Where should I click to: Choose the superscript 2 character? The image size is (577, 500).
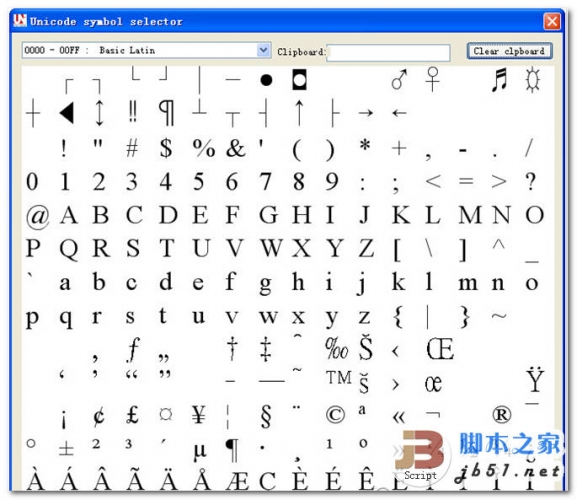point(96,444)
